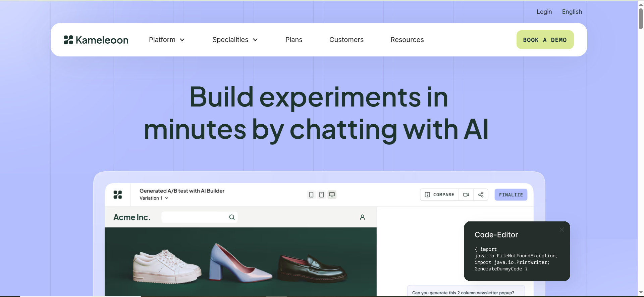Click the Kameleoon icon in the AI Builder header

118,195
